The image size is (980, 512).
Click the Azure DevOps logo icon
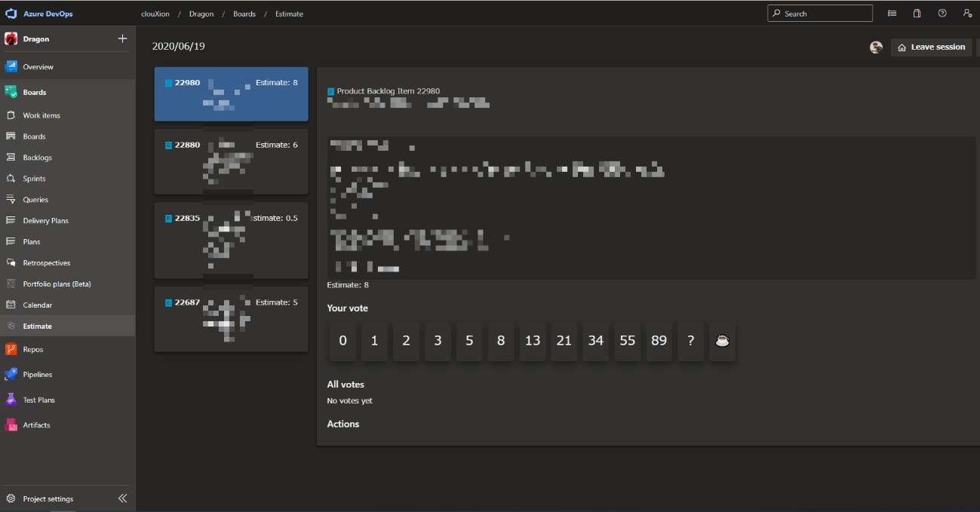[11, 14]
